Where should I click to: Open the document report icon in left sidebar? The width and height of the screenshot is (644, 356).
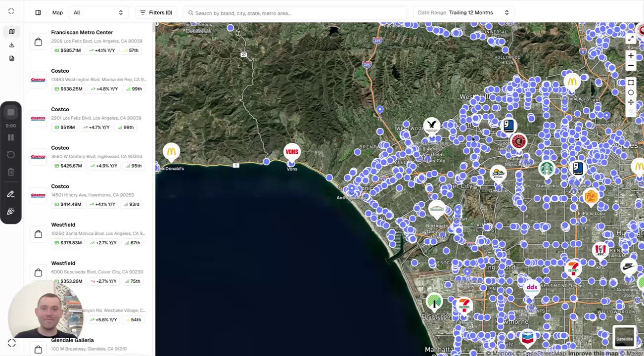coord(11,58)
